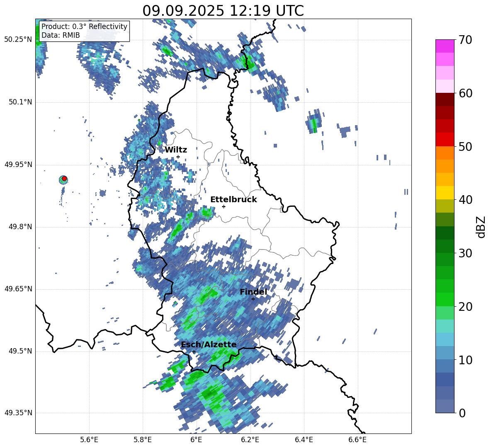Image resolution: width=491 pixels, height=448 pixels.
Task: Click the red radar site marker
Action: click(64, 179)
